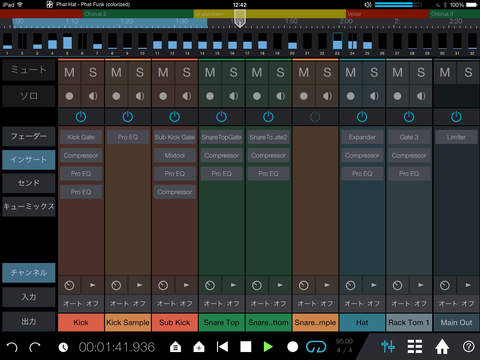Switch to the インサート view
The width and height of the screenshot is (480, 360).
coord(29,160)
